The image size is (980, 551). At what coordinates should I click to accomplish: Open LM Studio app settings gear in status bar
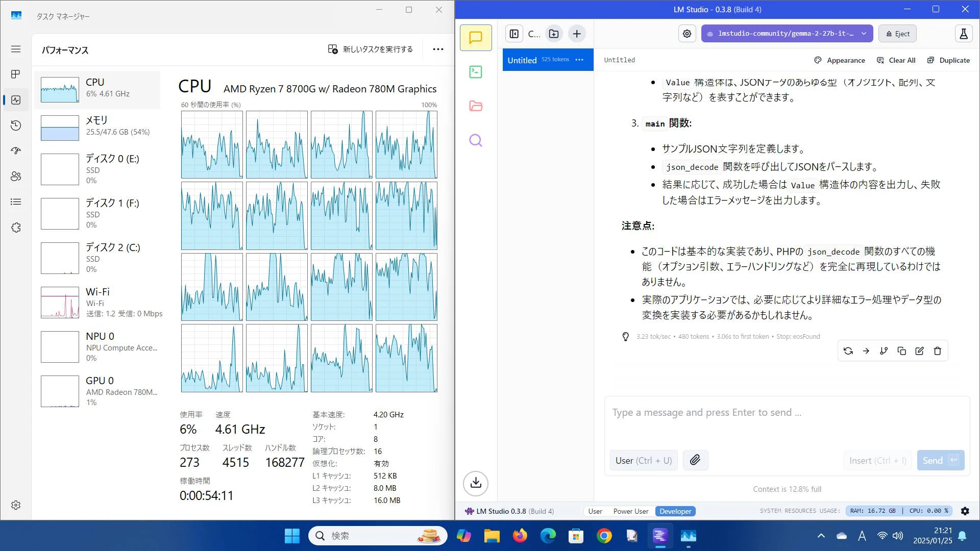(x=965, y=511)
